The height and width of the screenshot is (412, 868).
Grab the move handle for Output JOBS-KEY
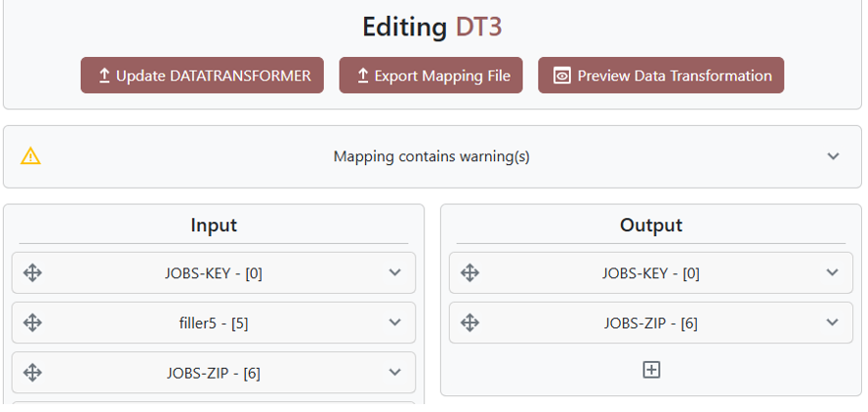[469, 273]
